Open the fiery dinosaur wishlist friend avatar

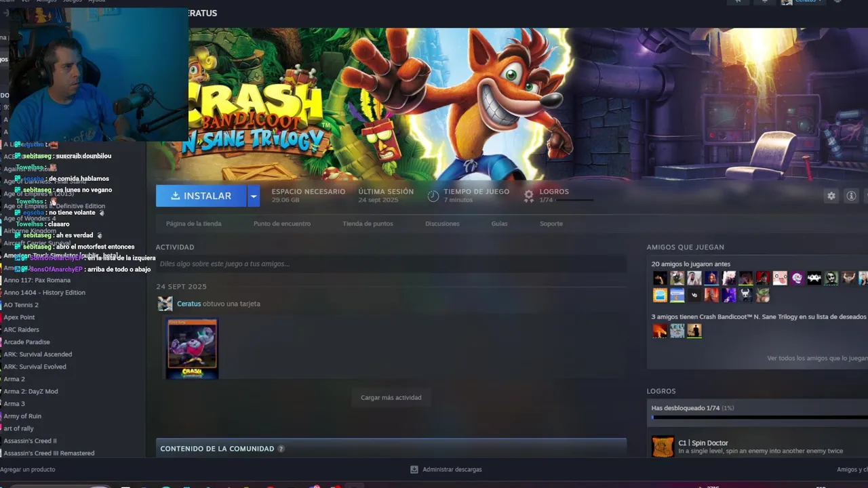pyautogui.click(x=660, y=331)
